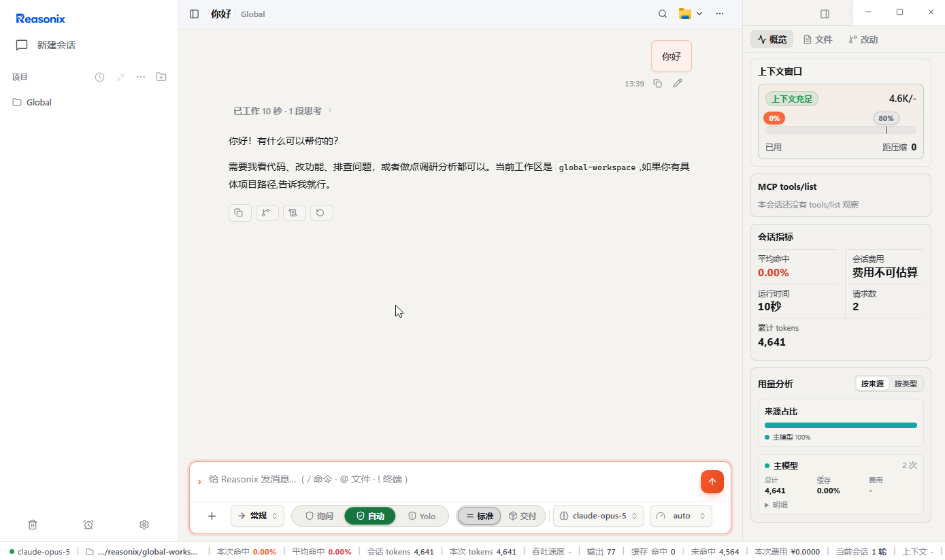Image resolution: width=945 pixels, height=560 pixels.
Task: Open the trash icon at sidebar bottom
Action: point(33,525)
